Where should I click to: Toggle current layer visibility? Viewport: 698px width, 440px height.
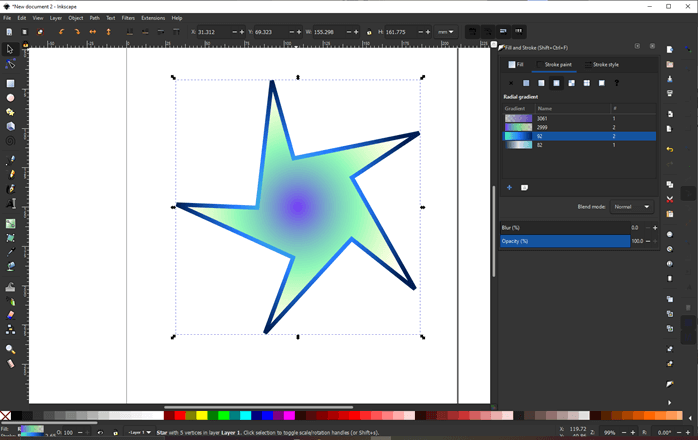[99, 433]
